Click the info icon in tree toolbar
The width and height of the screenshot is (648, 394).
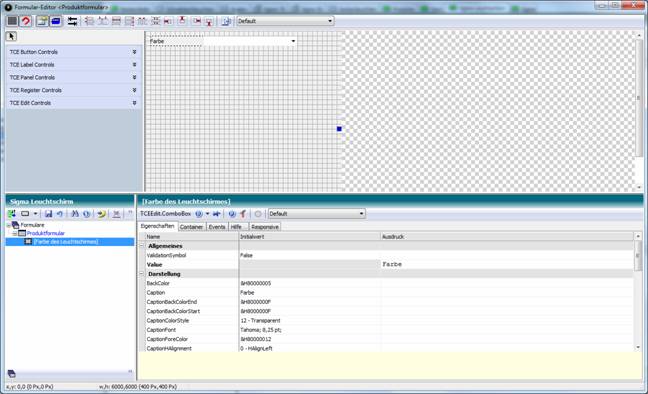pyautogui.click(x=86, y=214)
